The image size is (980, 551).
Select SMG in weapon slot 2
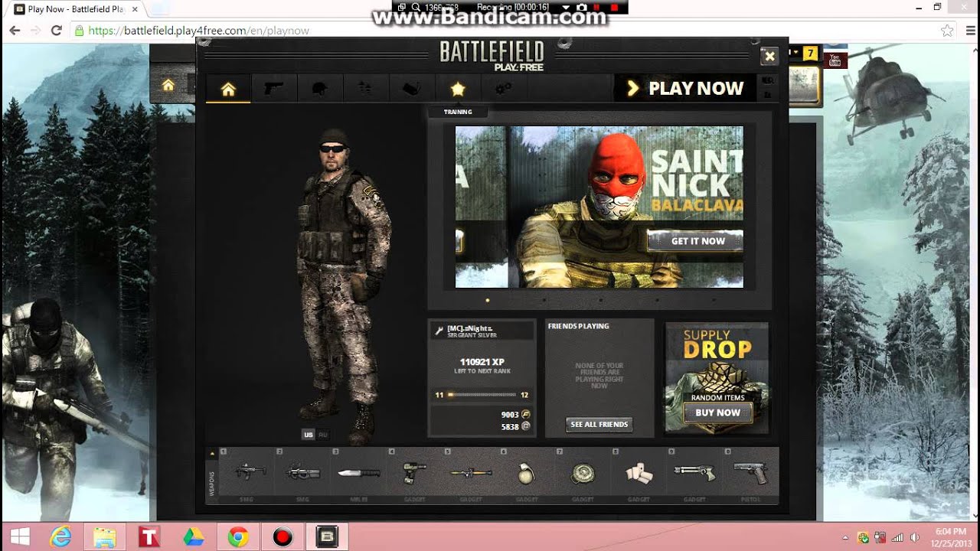pos(303,474)
